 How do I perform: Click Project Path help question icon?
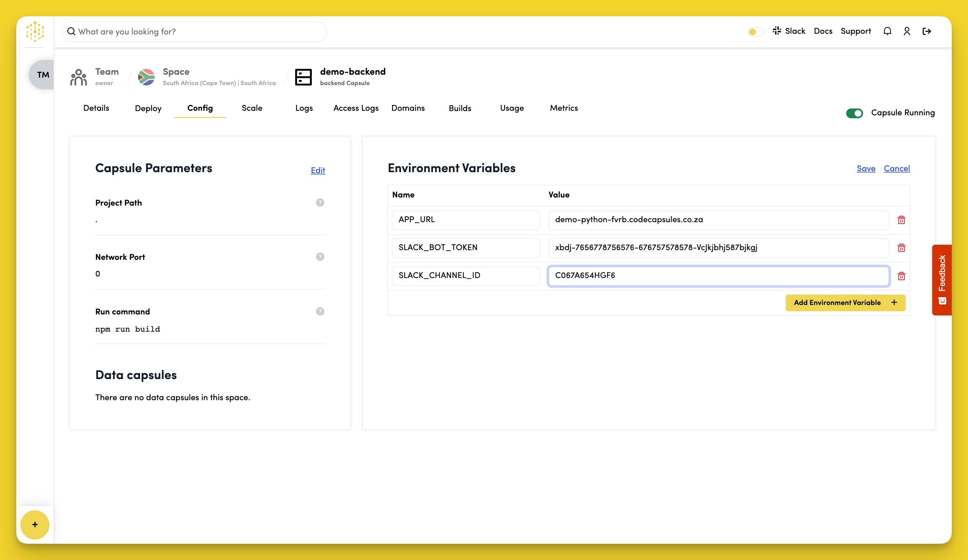320,202
